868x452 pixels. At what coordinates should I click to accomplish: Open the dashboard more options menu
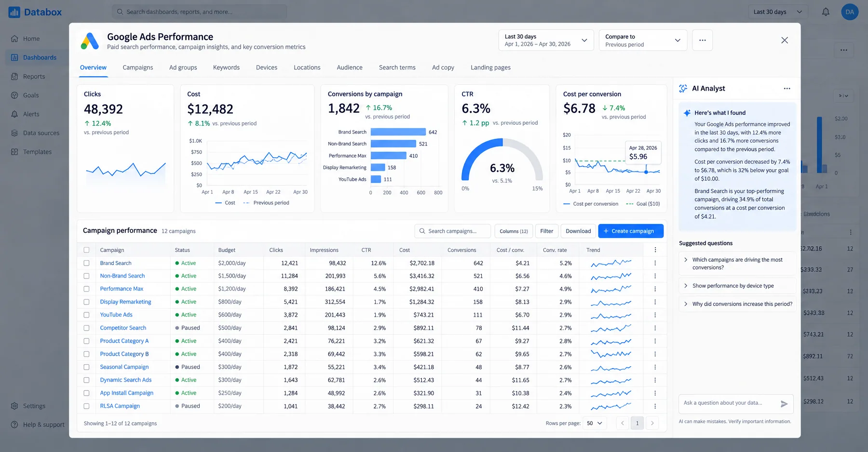coord(702,40)
